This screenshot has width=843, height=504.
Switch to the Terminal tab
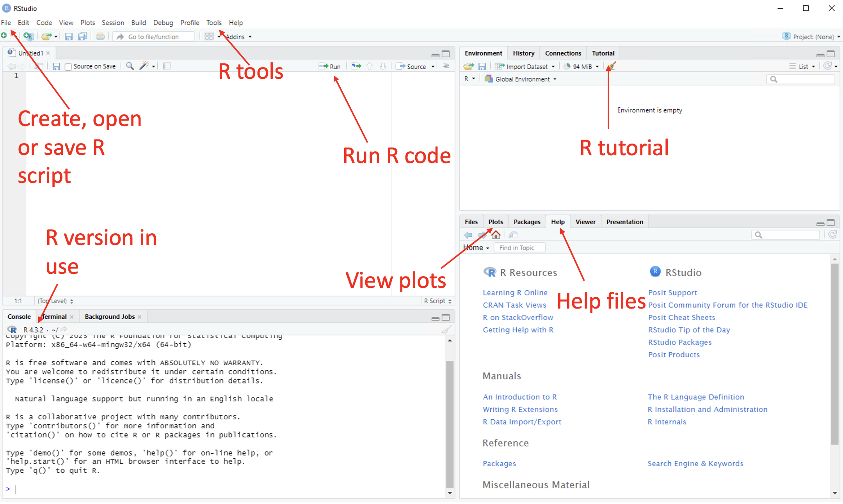coord(54,316)
